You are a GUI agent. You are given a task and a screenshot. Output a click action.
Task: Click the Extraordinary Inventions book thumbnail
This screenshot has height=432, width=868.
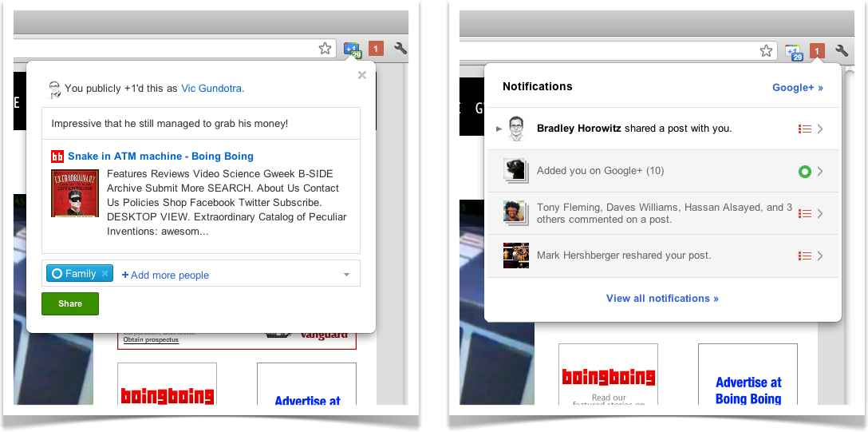coord(75,193)
